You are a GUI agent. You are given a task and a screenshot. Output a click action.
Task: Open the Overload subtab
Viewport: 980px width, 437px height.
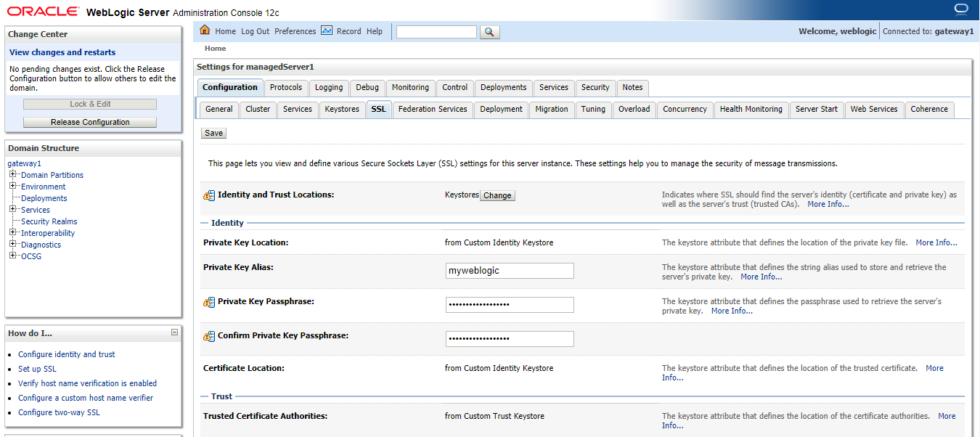tap(634, 109)
